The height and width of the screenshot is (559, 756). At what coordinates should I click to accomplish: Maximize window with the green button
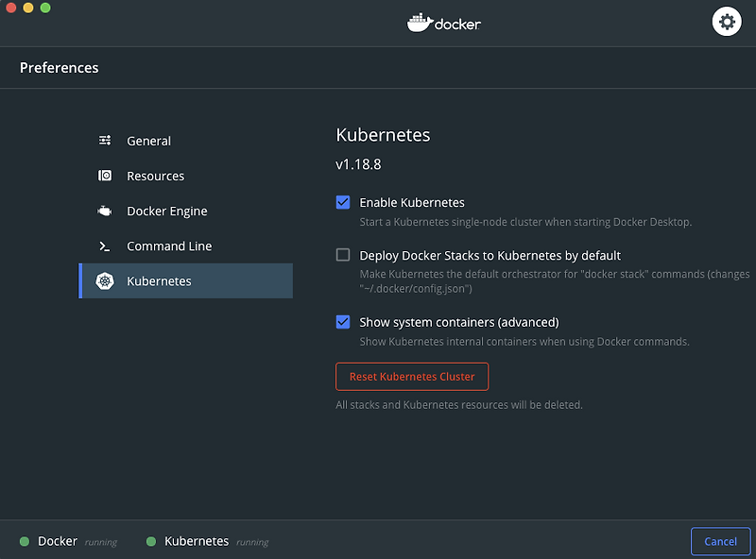45,8
